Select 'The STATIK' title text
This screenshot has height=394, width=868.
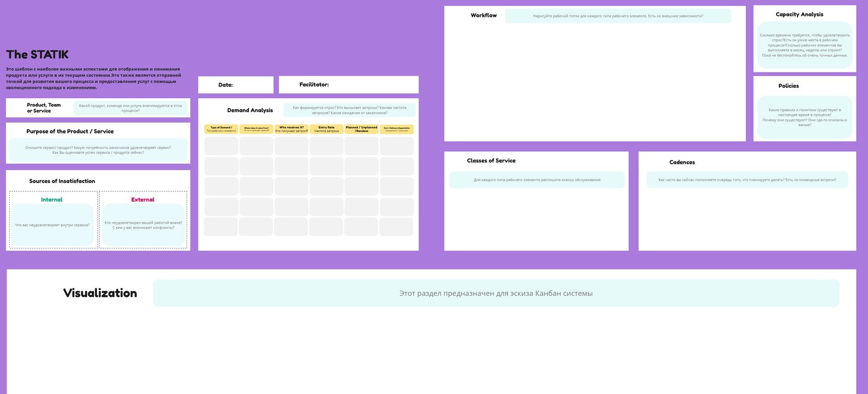click(37, 55)
